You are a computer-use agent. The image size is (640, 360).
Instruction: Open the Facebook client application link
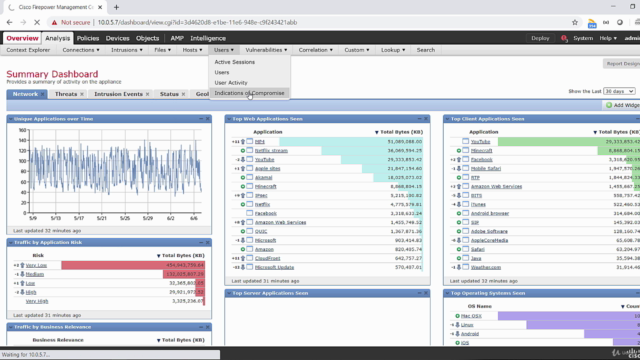point(482,160)
